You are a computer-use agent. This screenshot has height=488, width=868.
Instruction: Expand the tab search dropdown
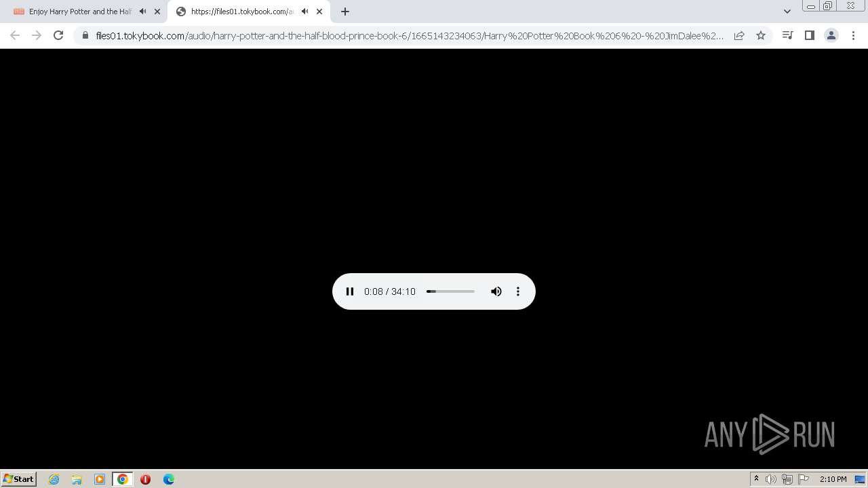point(787,12)
